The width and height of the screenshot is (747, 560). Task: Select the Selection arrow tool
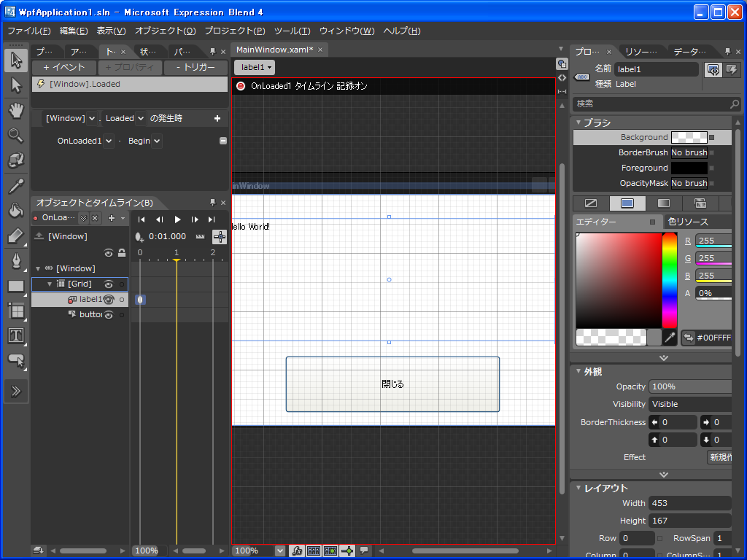click(x=16, y=61)
